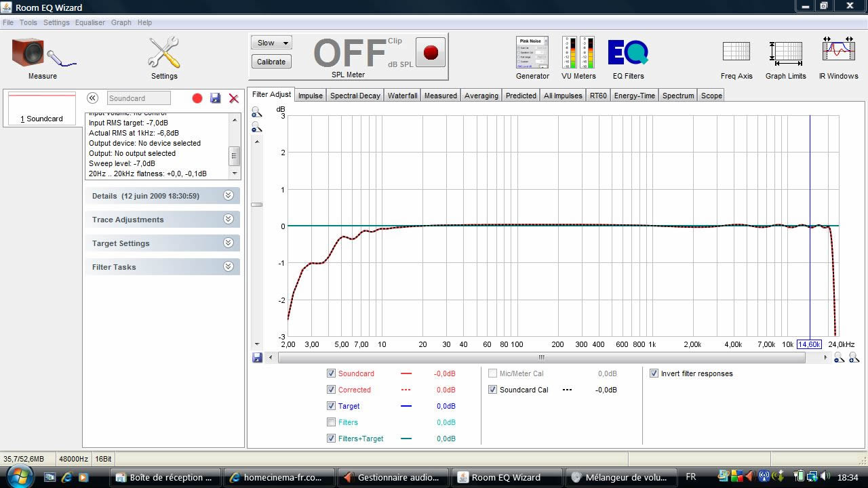Open the Graph menu
This screenshot has height=488, width=868.
tap(121, 22)
